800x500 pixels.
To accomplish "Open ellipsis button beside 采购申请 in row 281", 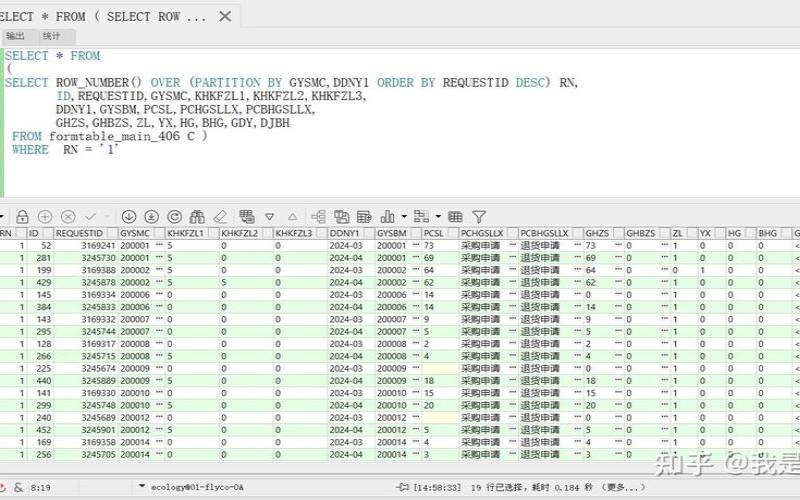I will point(512,258).
